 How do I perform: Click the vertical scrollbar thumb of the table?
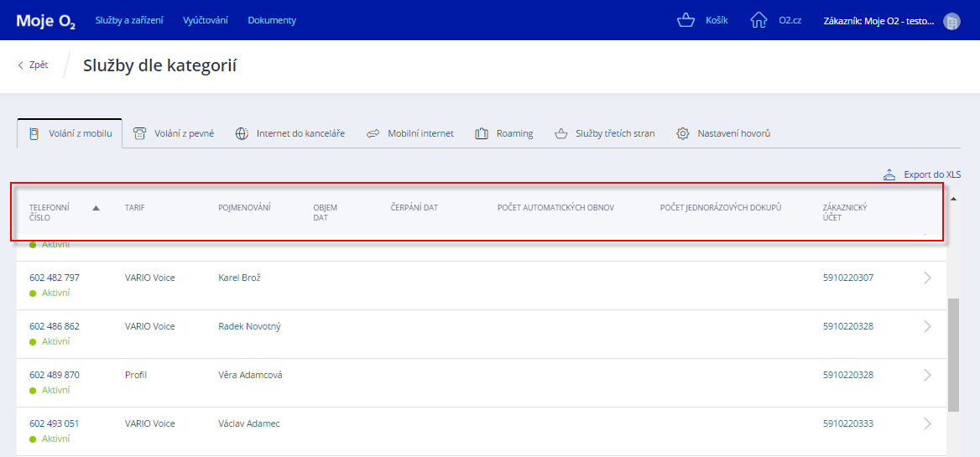click(954, 352)
